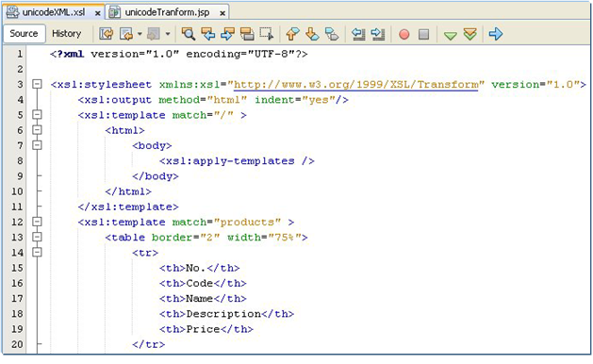
Task: Click the "products" attribute value
Action: (x=247, y=223)
